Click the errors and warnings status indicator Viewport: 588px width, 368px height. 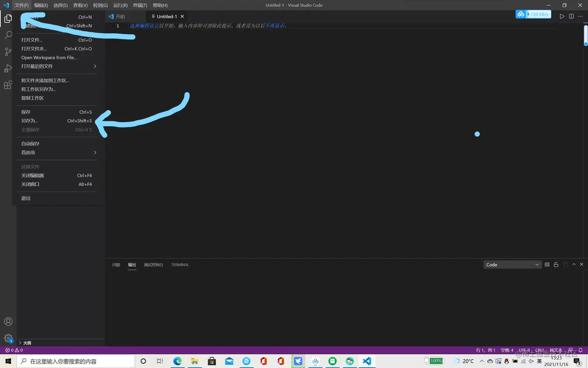click(14, 350)
